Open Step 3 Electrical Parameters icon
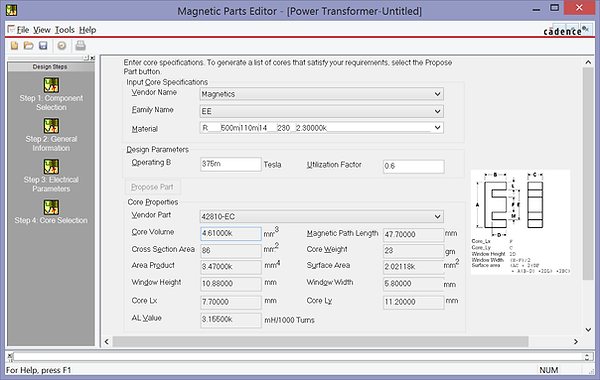This screenshot has width=600, height=380. click(x=51, y=167)
